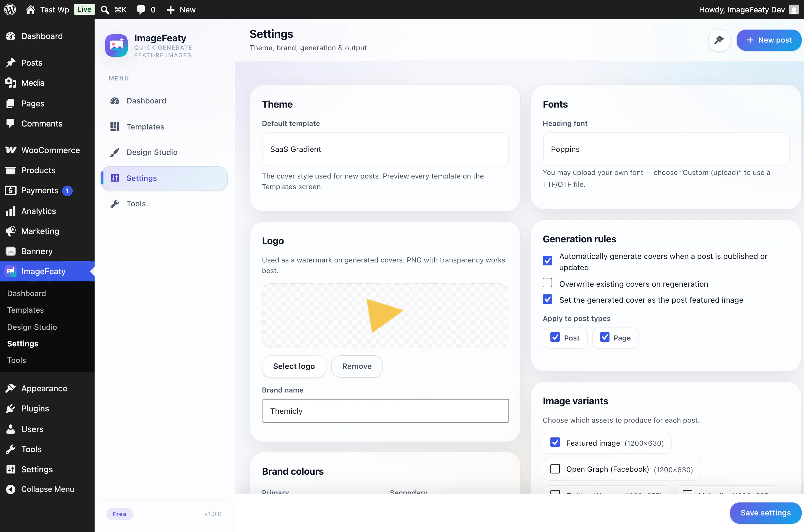Click the plus New icon in admin bar
The width and height of the screenshot is (804, 532).
click(170, 9)
